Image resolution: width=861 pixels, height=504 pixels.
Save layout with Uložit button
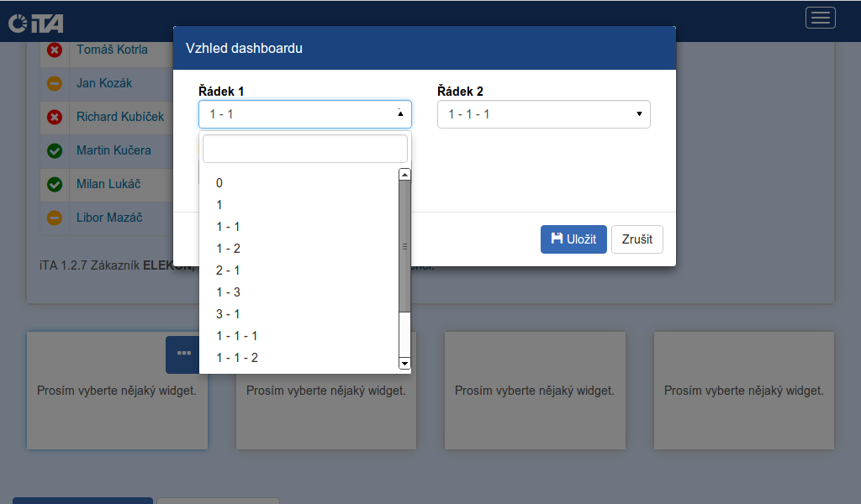(573, 239)
